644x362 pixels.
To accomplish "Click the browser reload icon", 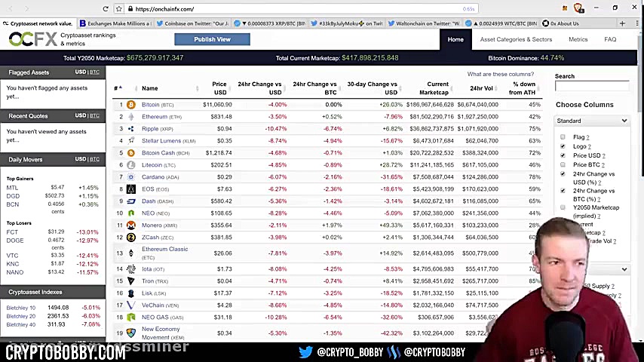I will click(x=106, y=8).
